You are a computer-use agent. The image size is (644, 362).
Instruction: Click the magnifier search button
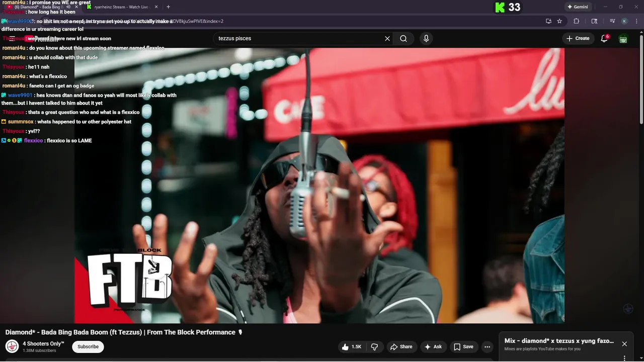(404, 38)
